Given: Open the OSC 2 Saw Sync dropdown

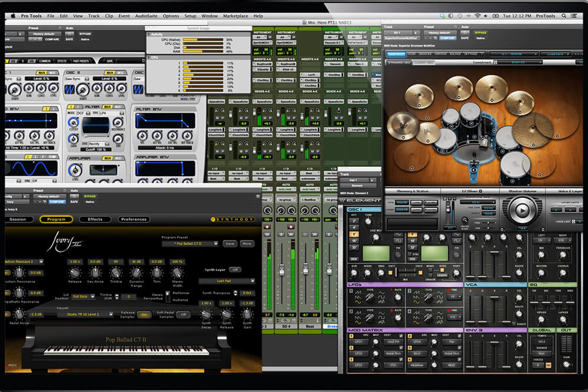Looking at the screenshot, I should [x=77, y=79].
